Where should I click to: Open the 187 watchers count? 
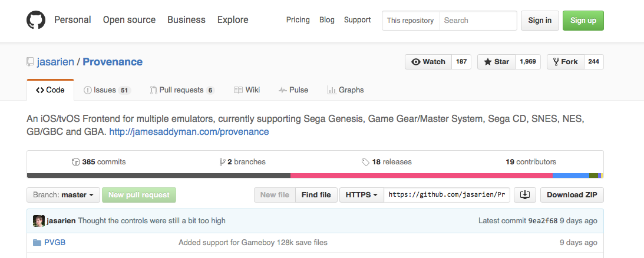[x=461, y=62]
